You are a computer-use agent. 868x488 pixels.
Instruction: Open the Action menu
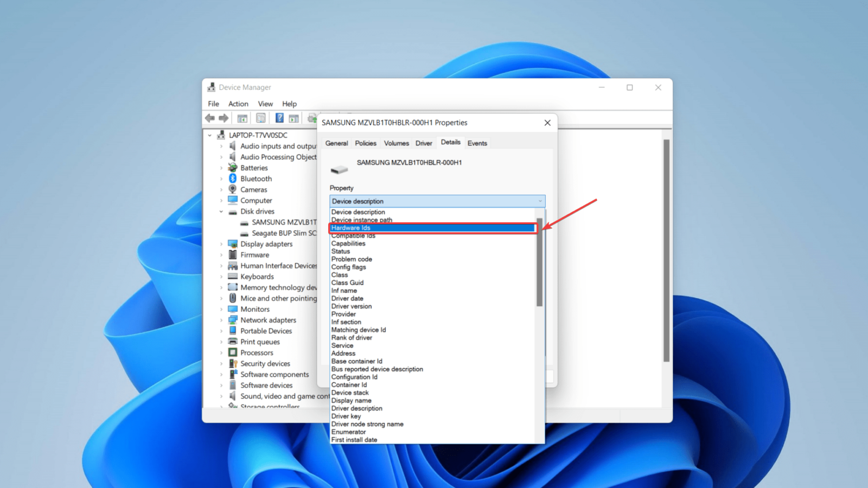pyautogui.click(x=238, y=104)
